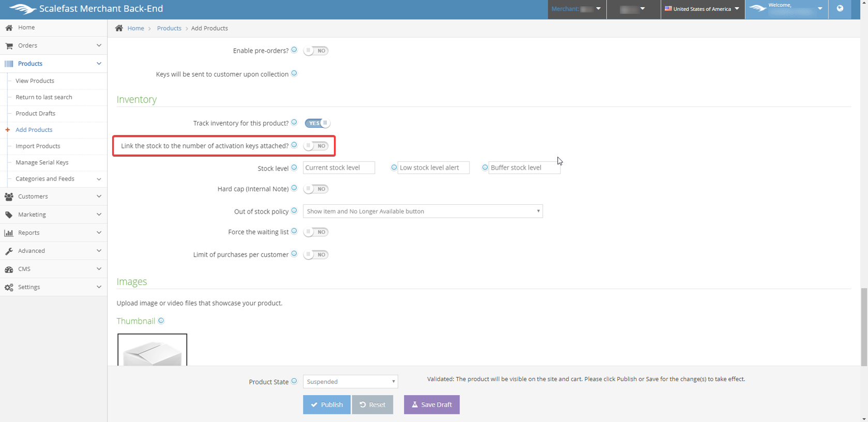The height and width of the screenshot is (422, 868).
Task: Click the Publish button
Action: tap(326, 404)
